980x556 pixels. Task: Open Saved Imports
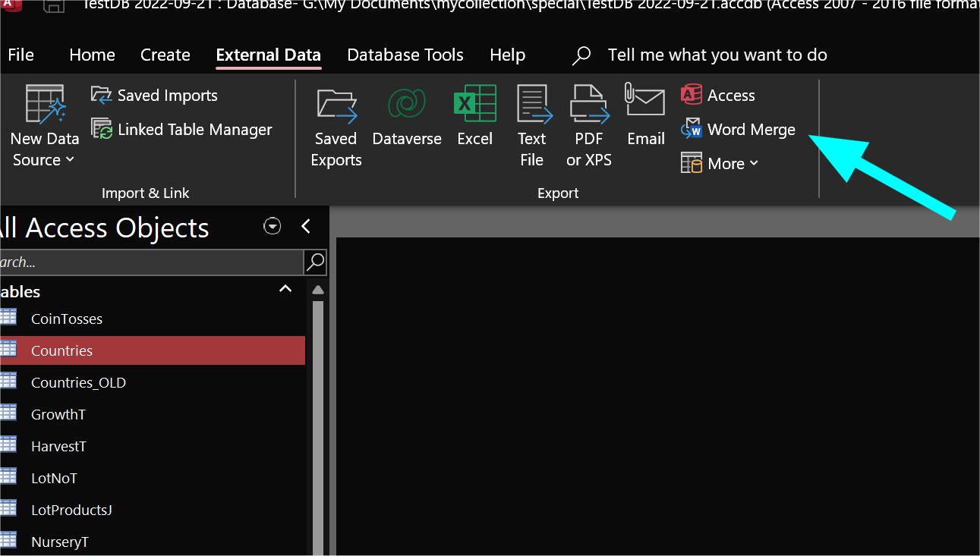[155, 96]
